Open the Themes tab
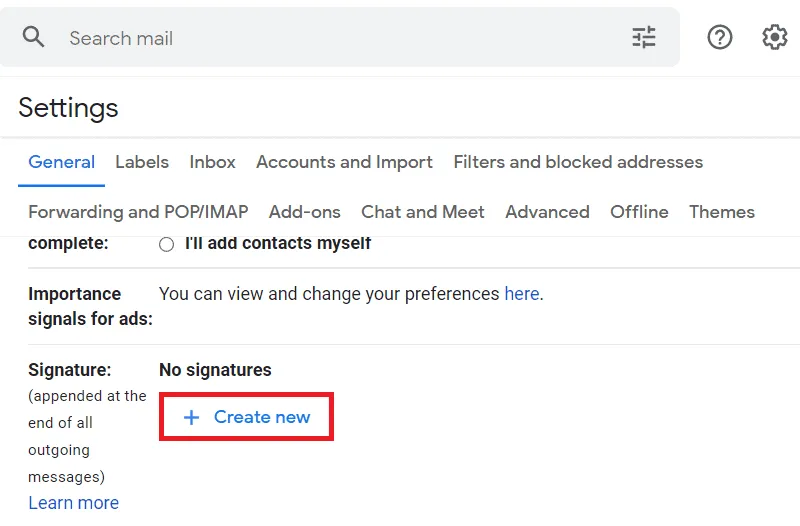800x526 pixels. 722,212
